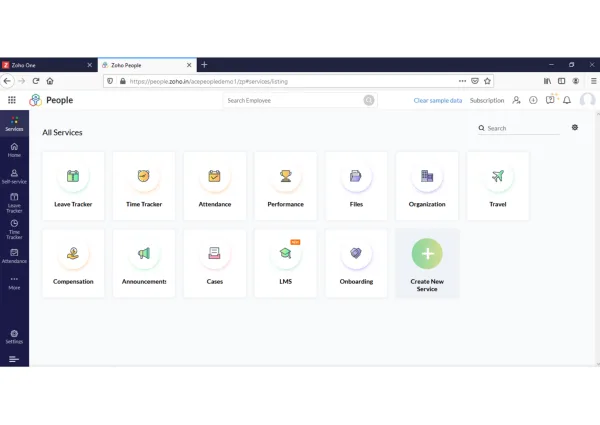Image resolution: width=600 pixels, height=425 pixels.
Task: Collapse the sidebar with bottom lines icon
Action: click(x=14, y=359)
